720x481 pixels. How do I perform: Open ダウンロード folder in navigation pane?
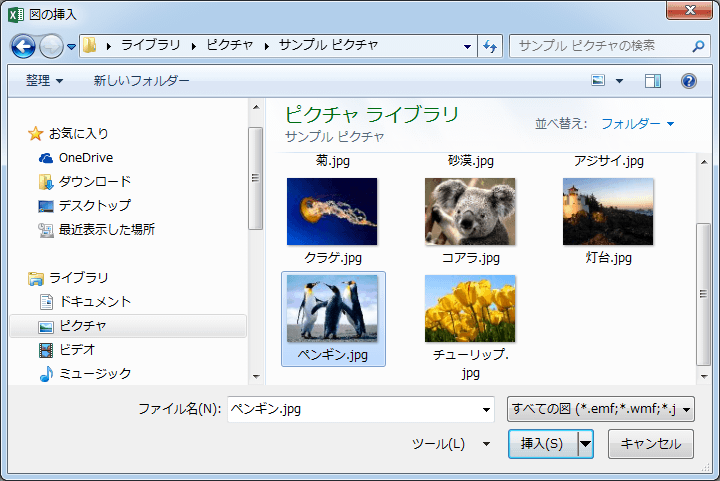point(95,181)
